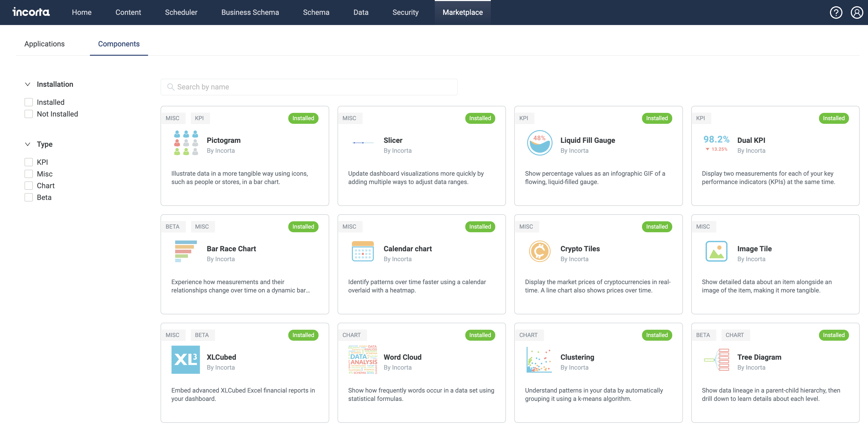
Task: Focus the Search by name field
Action: pos(309,87)
